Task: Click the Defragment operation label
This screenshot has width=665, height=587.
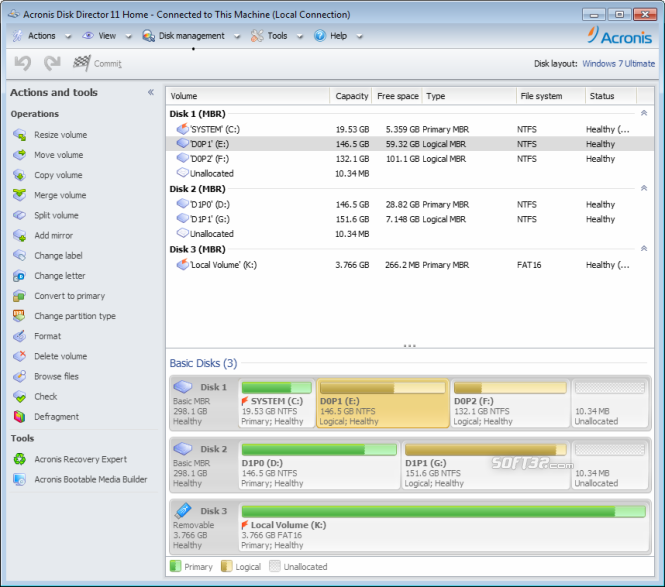Action: tap(56, 417)
